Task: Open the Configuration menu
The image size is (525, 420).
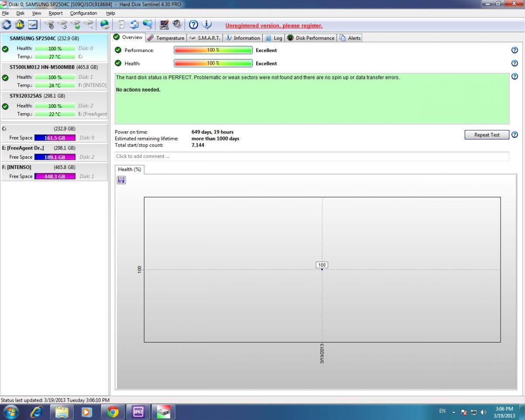Action: pos(84,13)
